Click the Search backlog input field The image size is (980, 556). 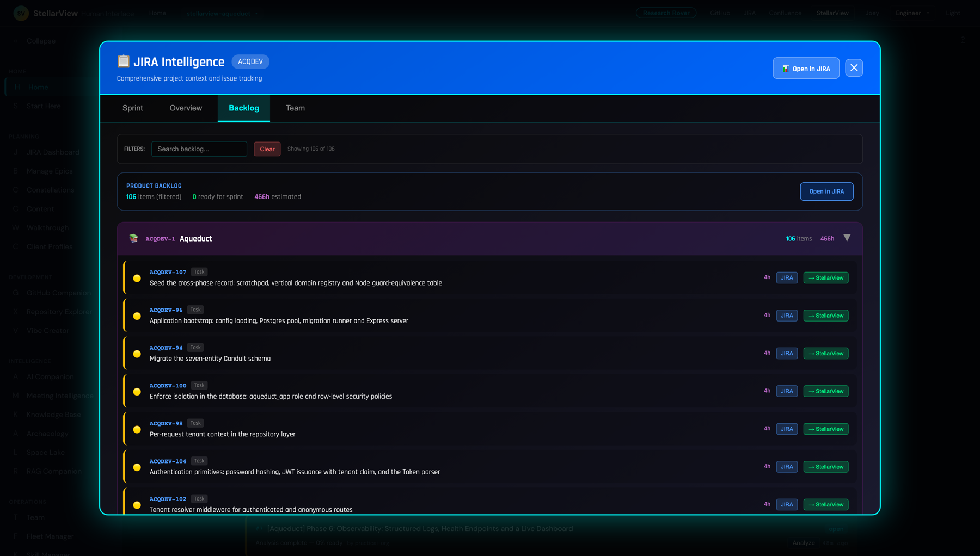pos(199,149)
